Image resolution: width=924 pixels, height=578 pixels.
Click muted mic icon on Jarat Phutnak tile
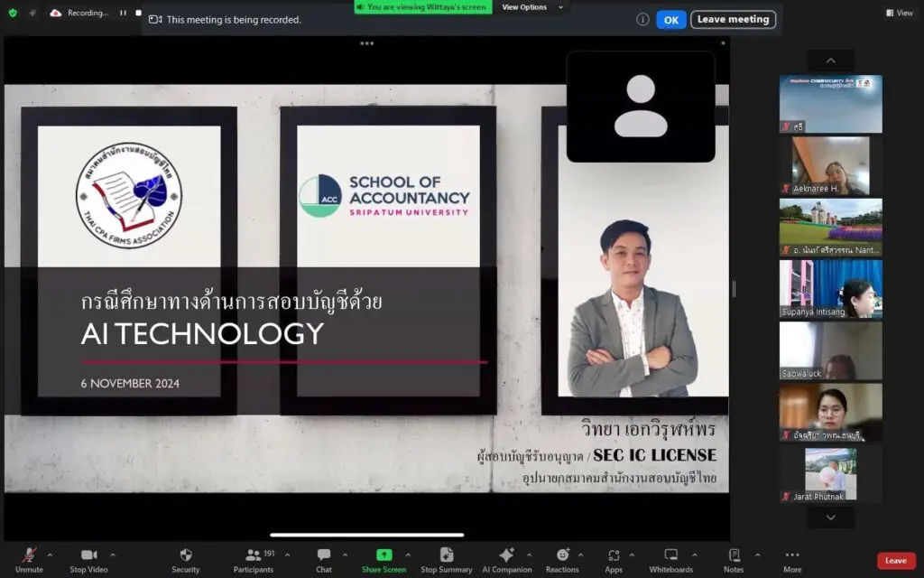(786, 497)
